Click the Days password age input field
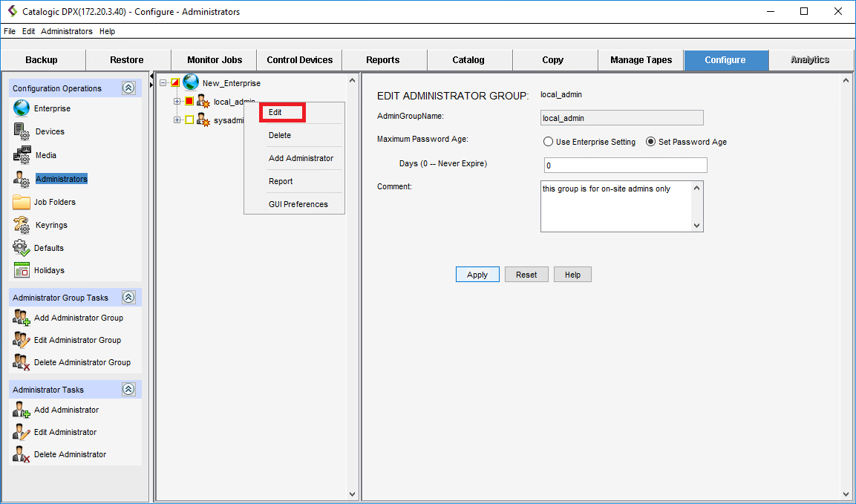 point(625,166)
